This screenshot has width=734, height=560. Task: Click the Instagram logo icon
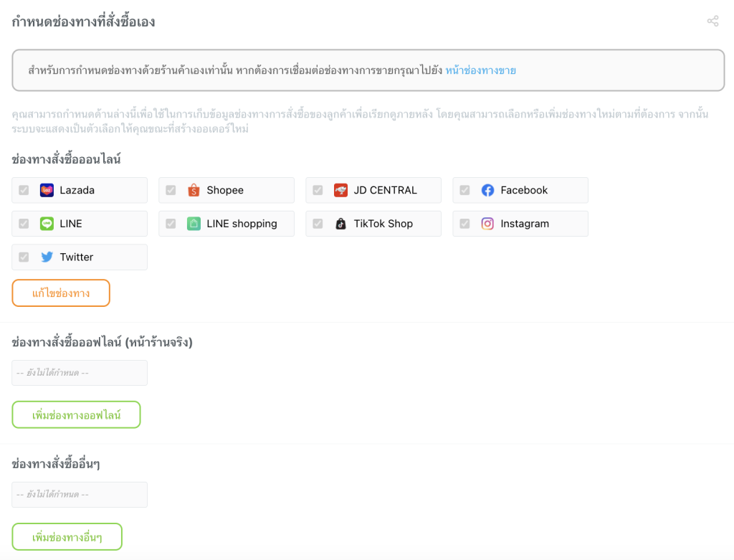(x=487, y=224)
